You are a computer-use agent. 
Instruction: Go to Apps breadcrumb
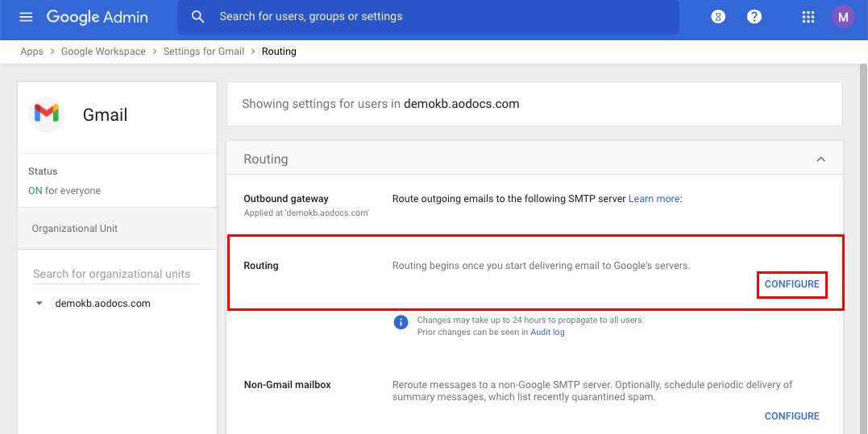coord(31,52)
